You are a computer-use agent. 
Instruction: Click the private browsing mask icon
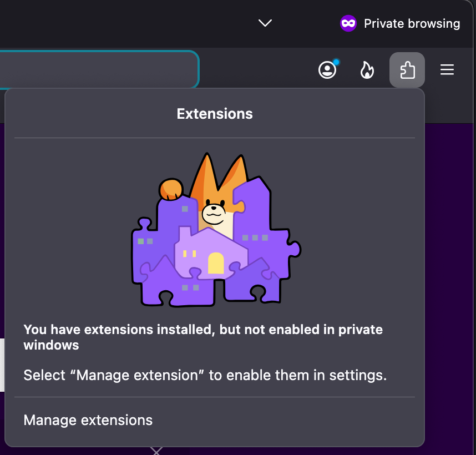(x=348, y=23)
